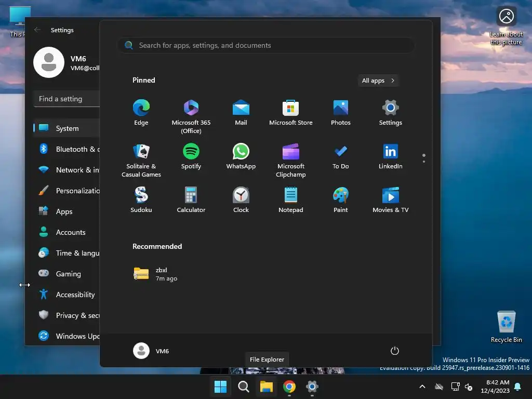Open Microsoft Store from Start menu
Viewport: 532px width, 399px height.
point(291,113)
